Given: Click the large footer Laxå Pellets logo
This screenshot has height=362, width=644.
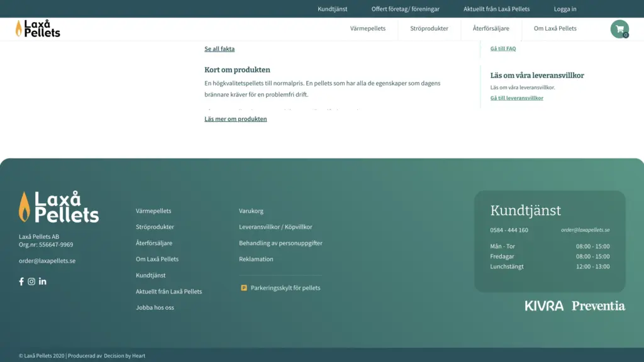Looking at the screenshot, I should pyautogui.click(x=59, y=207).
